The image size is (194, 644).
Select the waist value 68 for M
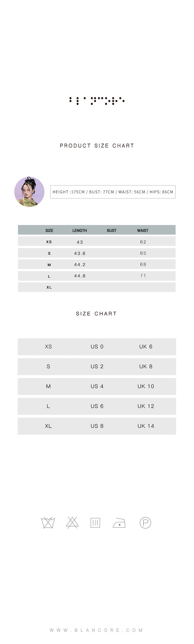(x=143, y=264)
